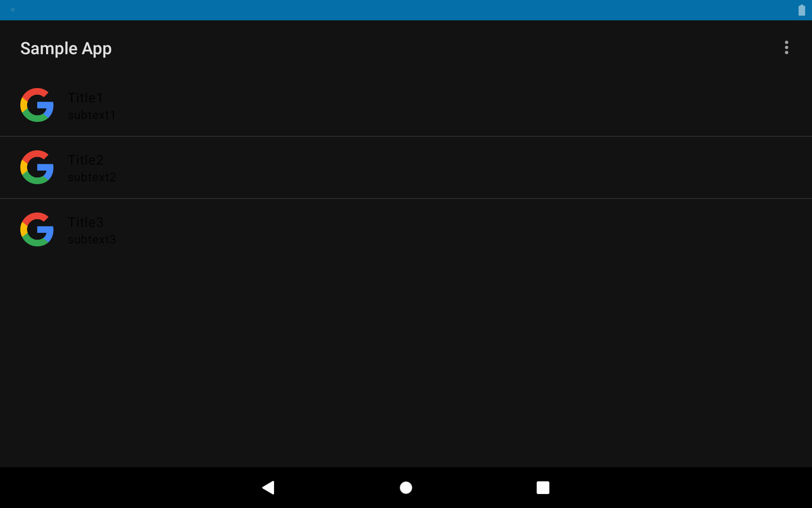Tap the Google logo beside Title1
The width and height of the screenshot is (812, 508).
pyautogui.click(x=37, y=105)
